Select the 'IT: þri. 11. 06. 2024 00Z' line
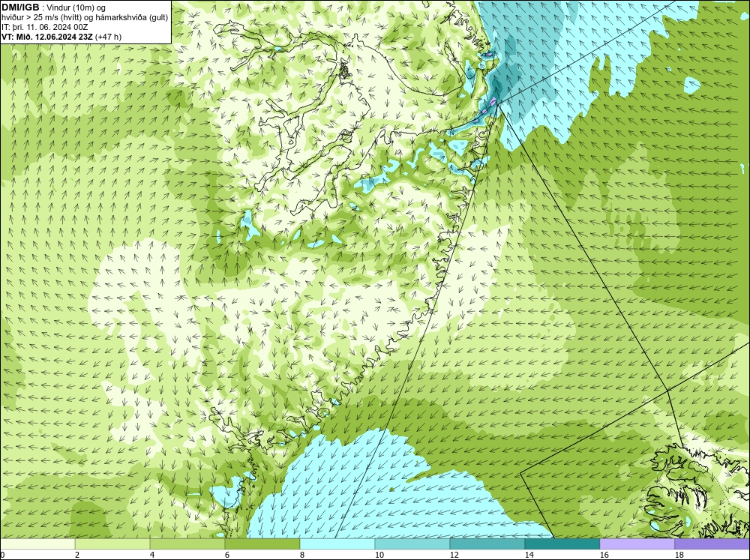Image resolution: width=750 pixels, height=560 pixels. (x=44, y=27)
